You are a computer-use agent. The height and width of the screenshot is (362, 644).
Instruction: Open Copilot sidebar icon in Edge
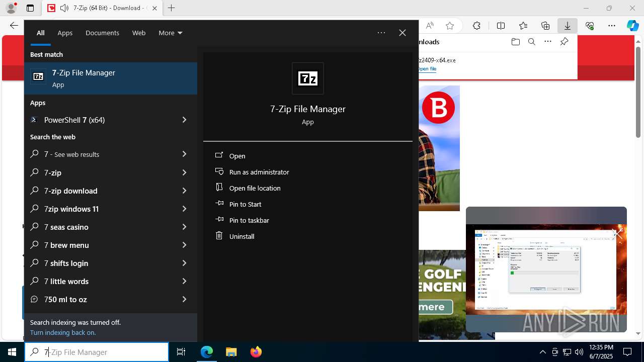633,26
